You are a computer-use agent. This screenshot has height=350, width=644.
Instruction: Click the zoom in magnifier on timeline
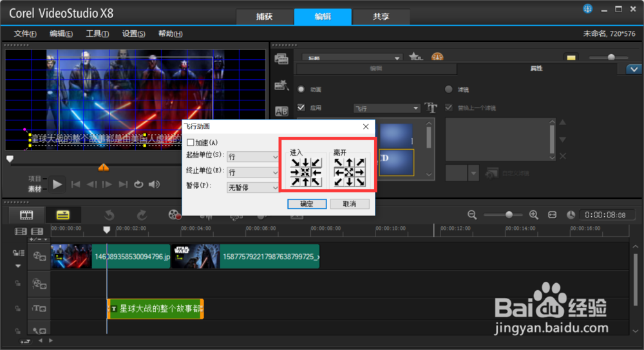point(533,215)
